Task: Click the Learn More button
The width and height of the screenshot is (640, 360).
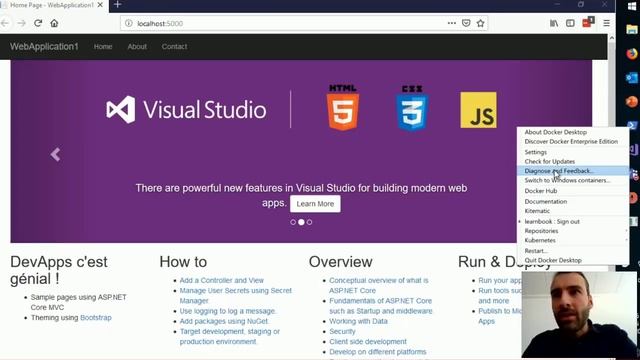Action: pyautogui.click(x=315, y=204)
